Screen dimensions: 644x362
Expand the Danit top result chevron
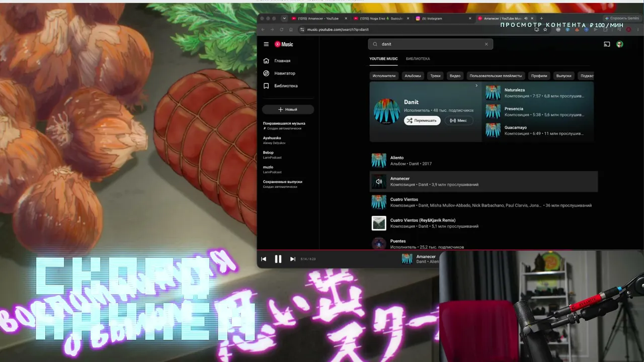(x=476, y=85)
